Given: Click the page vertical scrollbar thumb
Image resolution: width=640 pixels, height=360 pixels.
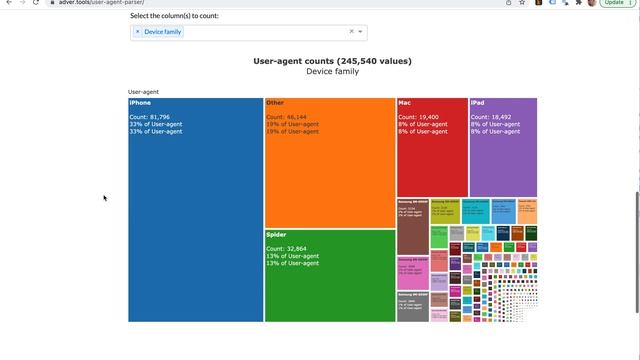Looking at the screenshot, I should [637, 252].
